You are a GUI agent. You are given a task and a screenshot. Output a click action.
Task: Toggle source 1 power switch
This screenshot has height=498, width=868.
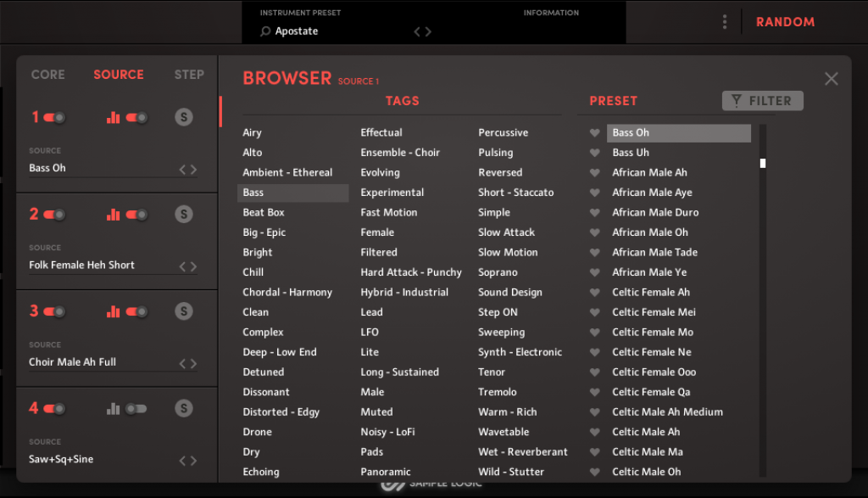(54, 117)
